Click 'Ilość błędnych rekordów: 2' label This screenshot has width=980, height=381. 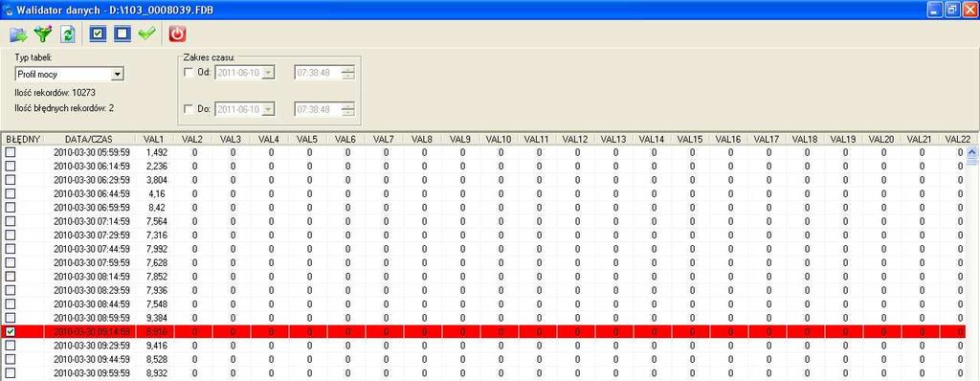[x=64, y=108]
